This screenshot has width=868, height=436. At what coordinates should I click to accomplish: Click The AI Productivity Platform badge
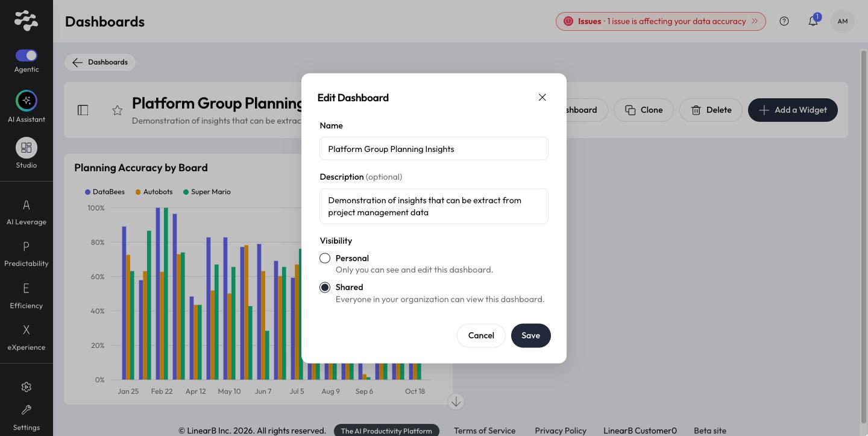tap(386, 431)
